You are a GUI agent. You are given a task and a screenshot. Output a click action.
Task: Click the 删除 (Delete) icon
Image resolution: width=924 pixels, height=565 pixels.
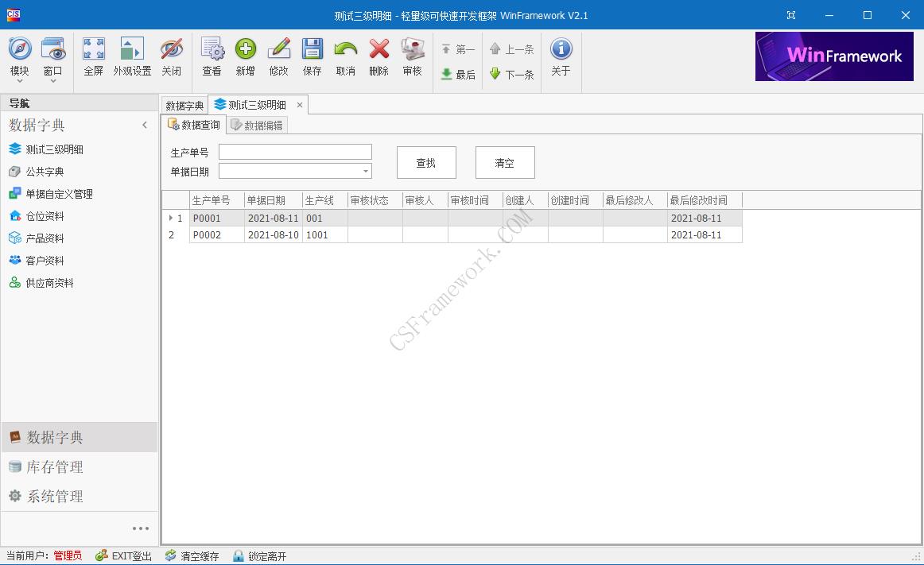[x=378, y=56]
